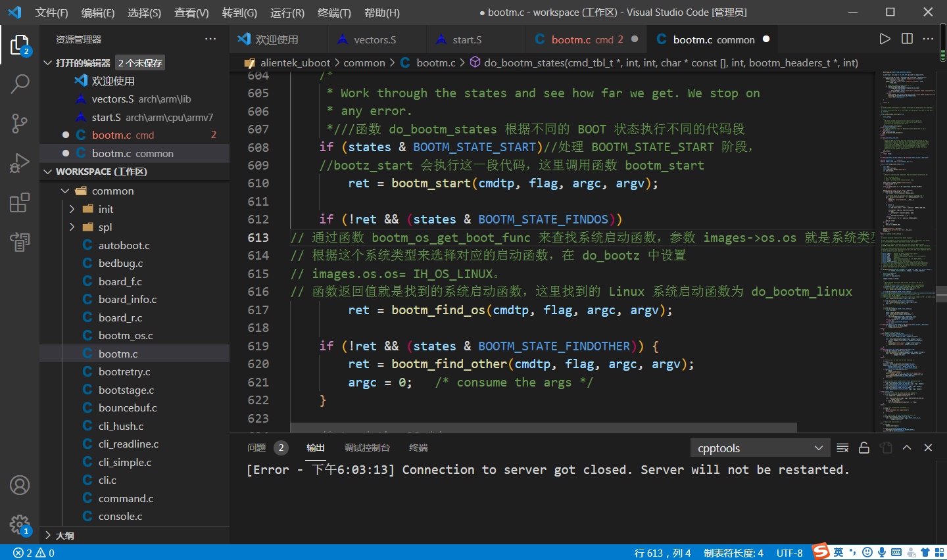Select bootm.c cmd in open editors list
The image size is (947, 560).
[x=135, y=135]
